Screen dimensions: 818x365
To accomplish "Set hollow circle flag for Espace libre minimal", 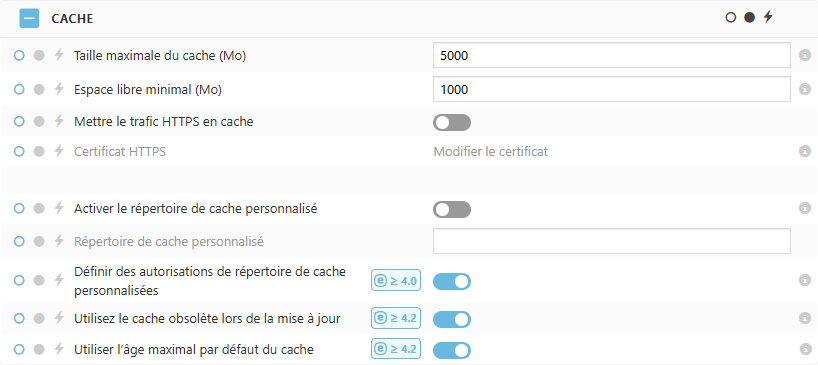I will point(19,90).
